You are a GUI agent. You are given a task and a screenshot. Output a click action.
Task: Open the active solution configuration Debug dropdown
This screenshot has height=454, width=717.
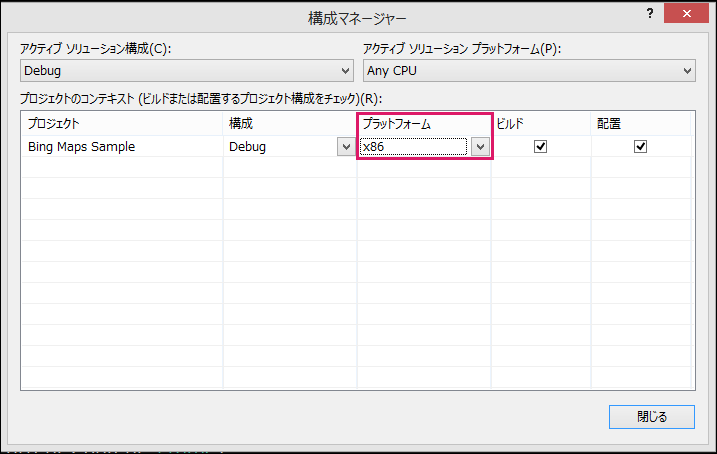click(x=187, y=71)
